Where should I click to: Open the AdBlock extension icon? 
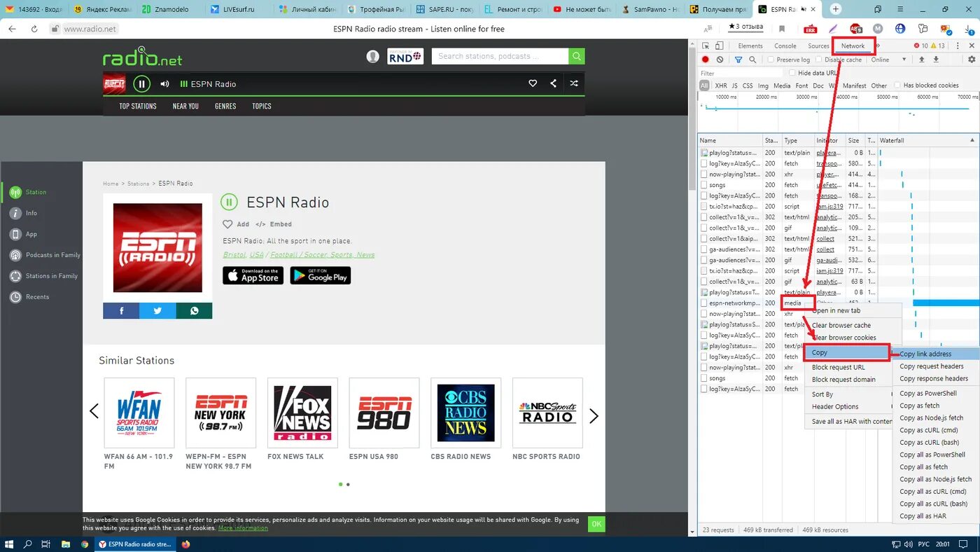pos(855,29)
